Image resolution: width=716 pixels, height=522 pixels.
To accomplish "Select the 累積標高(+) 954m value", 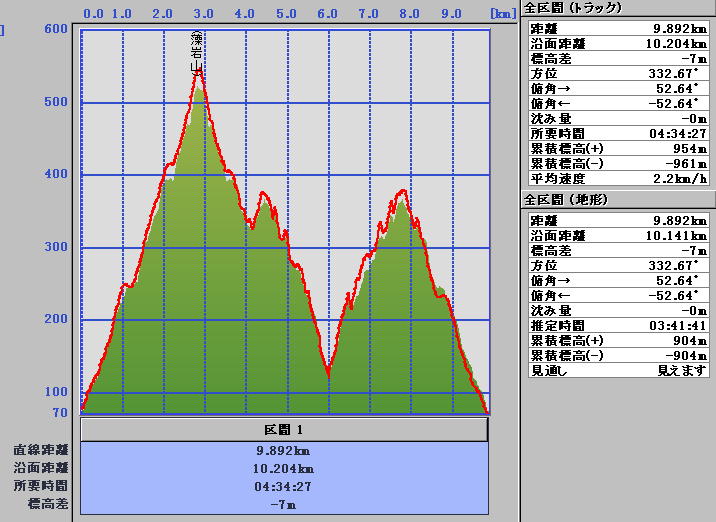I will [685, 148].
